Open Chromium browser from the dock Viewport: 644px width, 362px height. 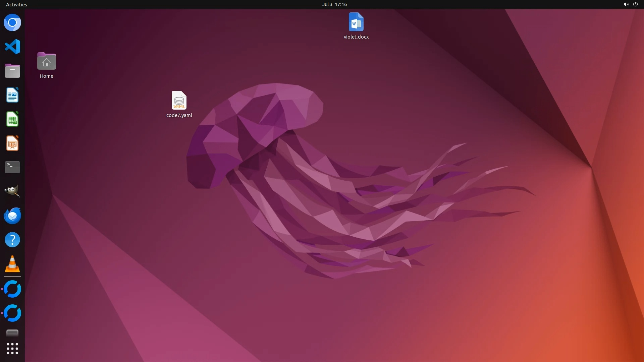12,23
